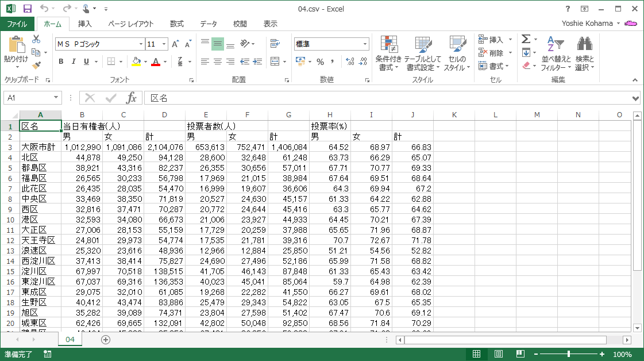This screenshot has height=361, width=644.
Task: Click 書式 in the cells group
Action: pyautogui.click(x=493, y=66)
